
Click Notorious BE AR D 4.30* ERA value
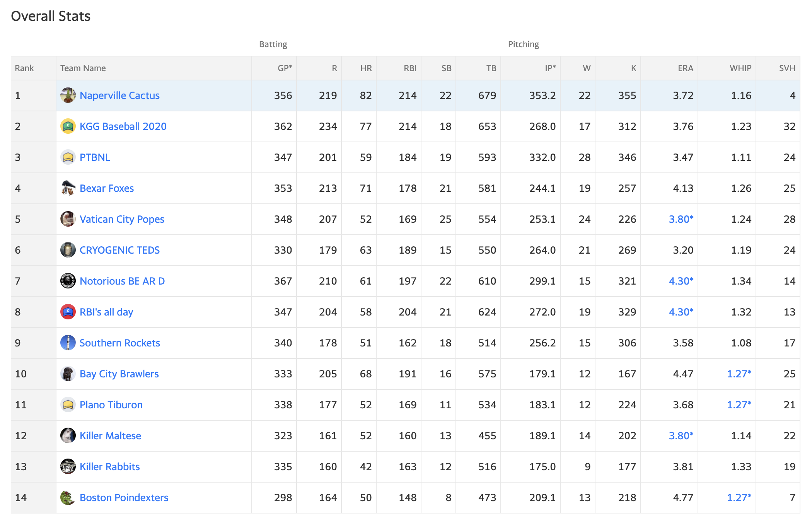click(681, 281)
